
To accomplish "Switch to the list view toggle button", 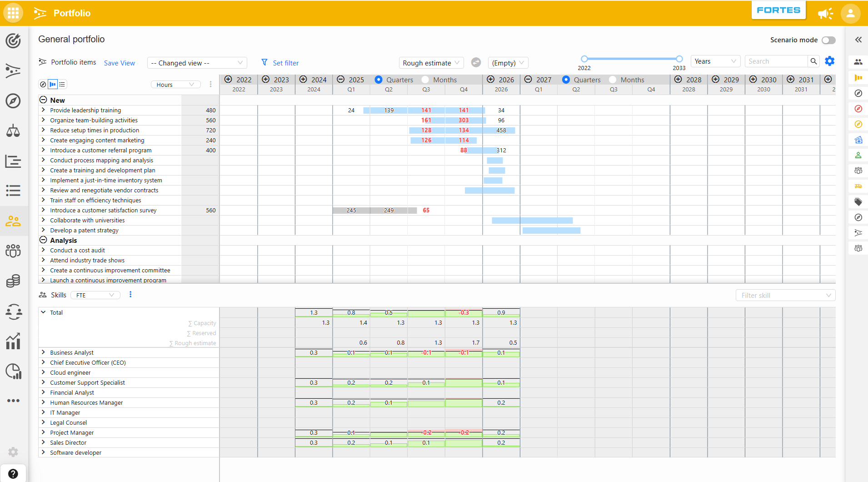I will point(63,84).
